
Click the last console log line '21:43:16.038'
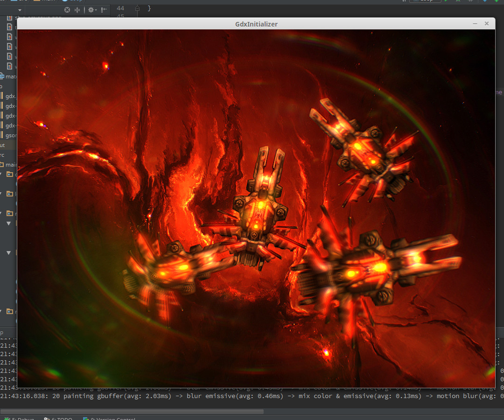[252, 396]
